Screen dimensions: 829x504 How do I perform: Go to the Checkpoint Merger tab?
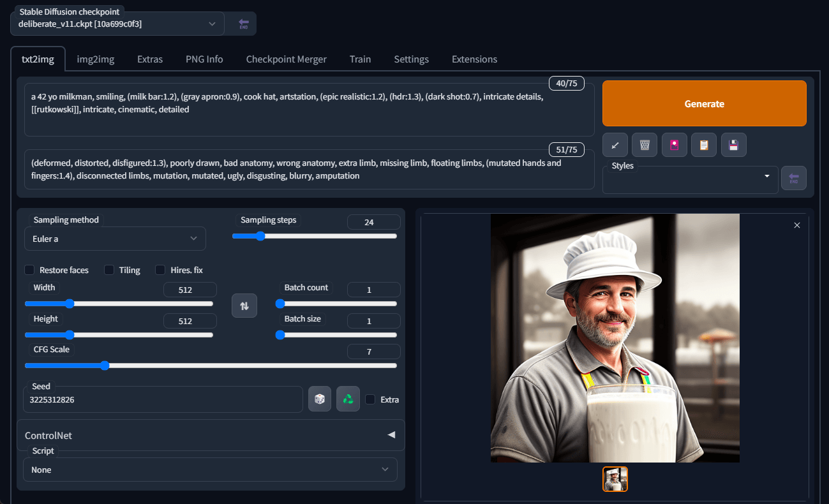coord(287,59)
